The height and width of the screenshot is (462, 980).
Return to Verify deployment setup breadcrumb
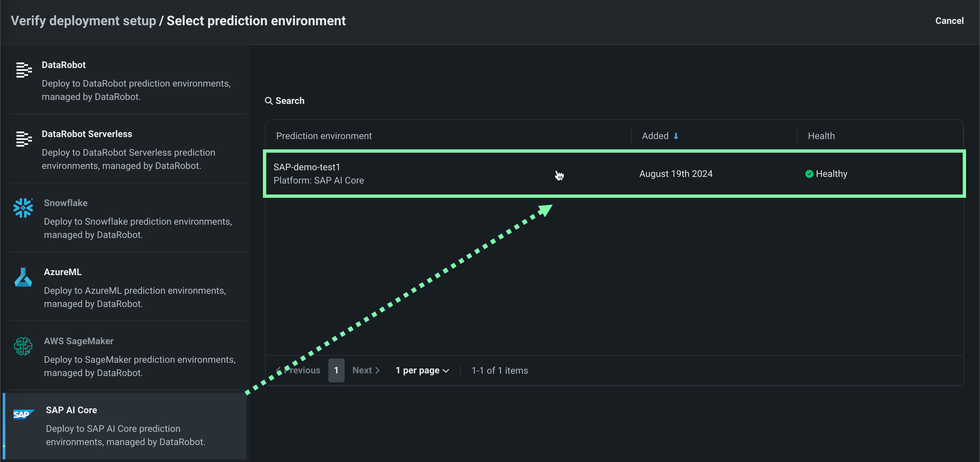click(x=83, y=21)
